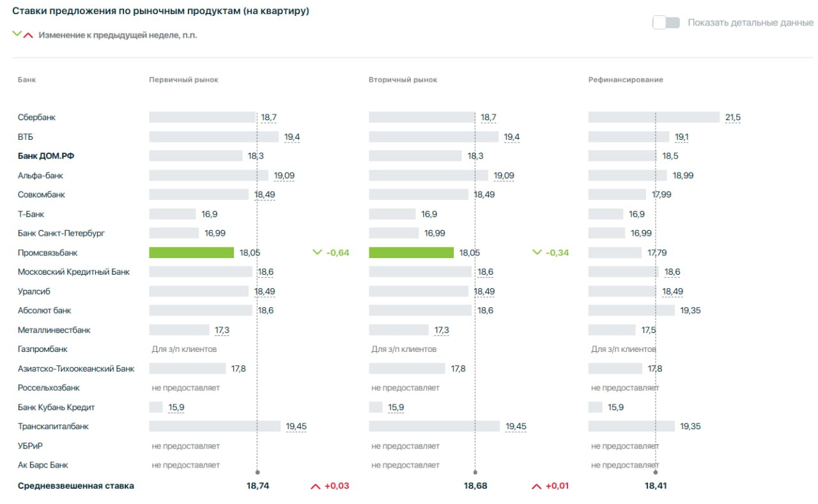Click ВТБ primary market value 19,4

coord(292,137)
